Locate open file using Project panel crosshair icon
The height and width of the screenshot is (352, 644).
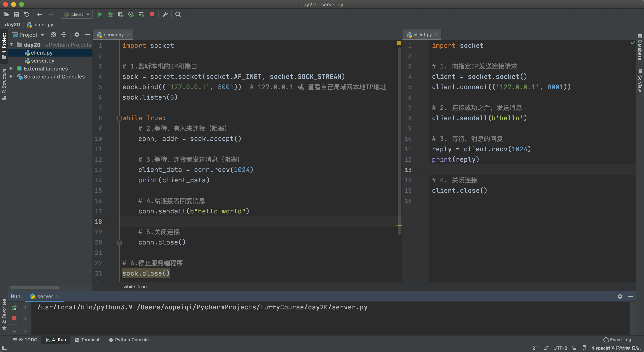tap(53, 35)
